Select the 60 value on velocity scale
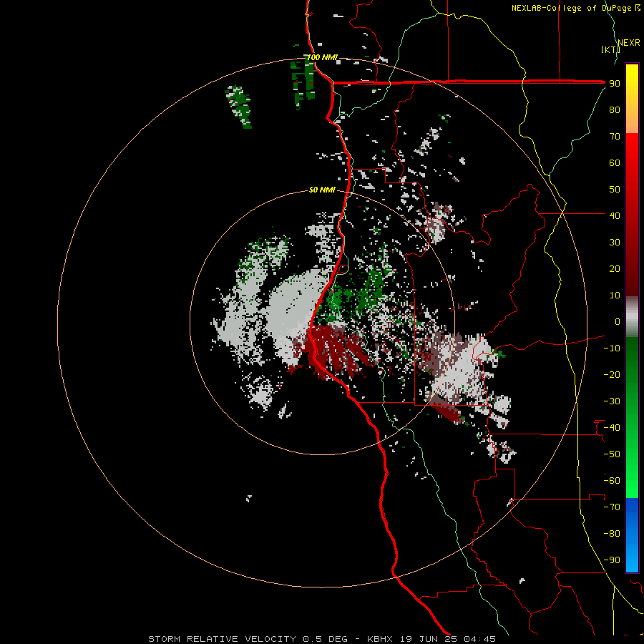 tap(615, 162)
